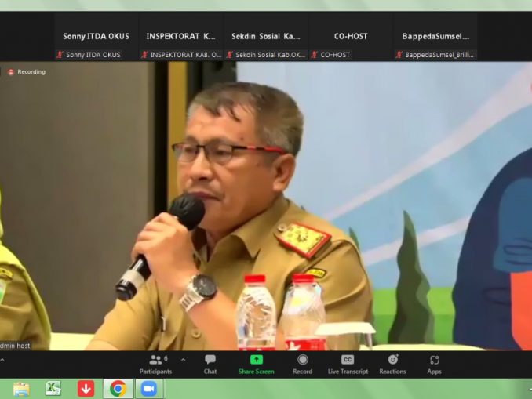This screenshot has height=399, width=532.
Task: Start recording with the Record button
Action: (x=302, y=363)
